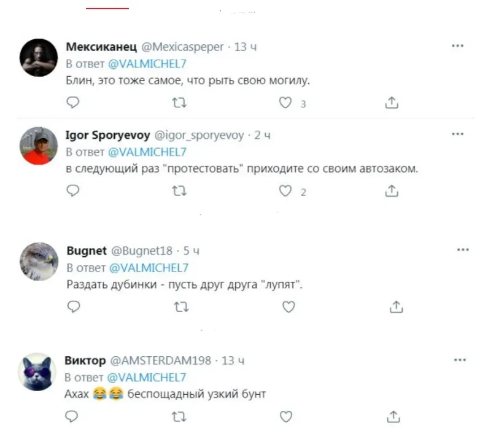Share Igor Sporyevoy's tweet

[392, 192]
